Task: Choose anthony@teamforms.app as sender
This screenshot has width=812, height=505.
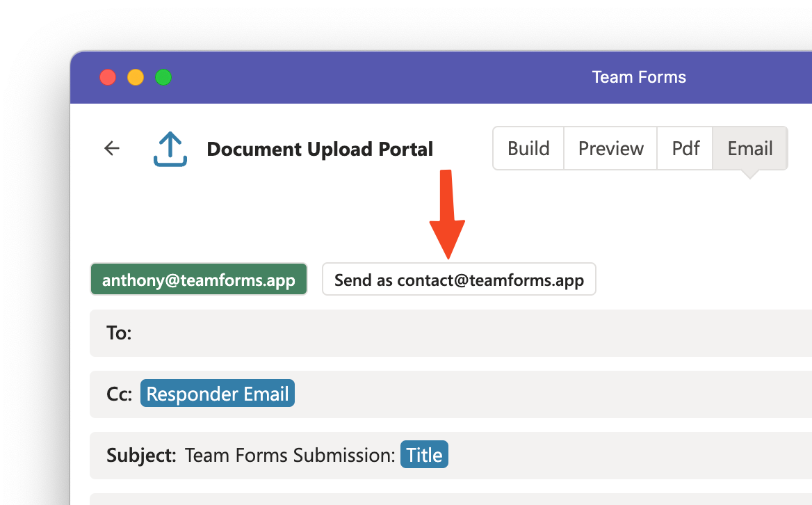Action: pos(199,280)
